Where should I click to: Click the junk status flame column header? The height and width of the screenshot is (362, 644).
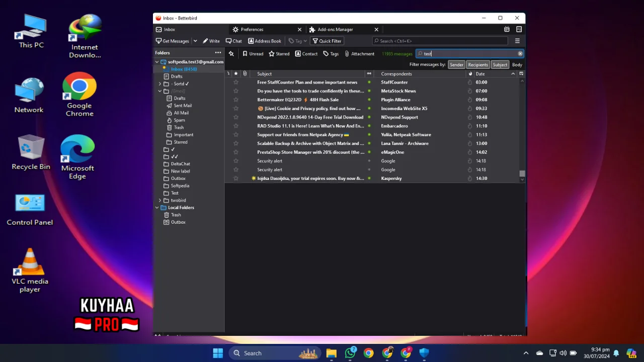click(x=470, y=74)
